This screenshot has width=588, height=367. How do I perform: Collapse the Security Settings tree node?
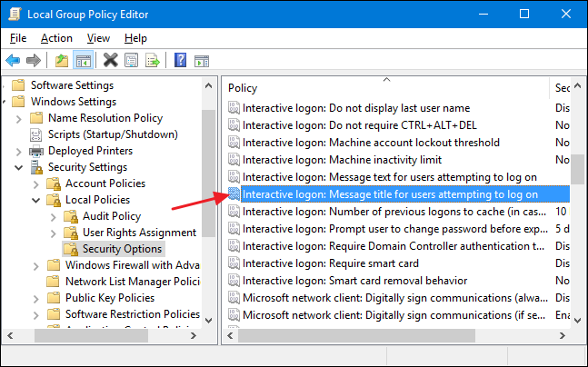[19, 167]
